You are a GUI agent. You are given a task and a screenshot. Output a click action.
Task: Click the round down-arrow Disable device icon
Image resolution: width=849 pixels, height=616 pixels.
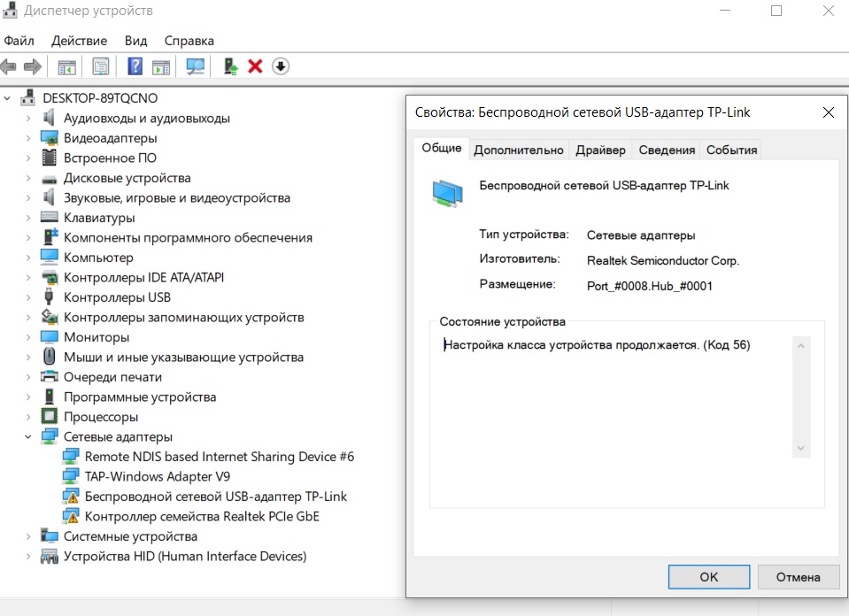(281, 66)
